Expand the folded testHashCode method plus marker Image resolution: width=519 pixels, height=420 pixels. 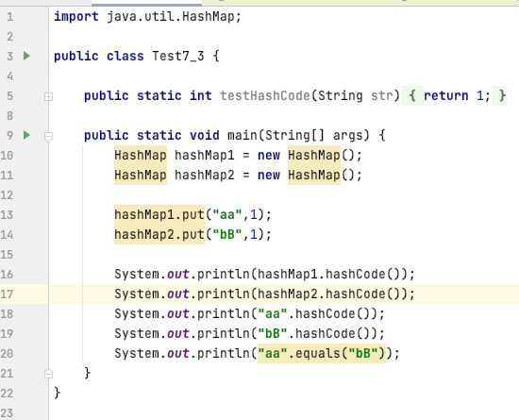[48, 96]
